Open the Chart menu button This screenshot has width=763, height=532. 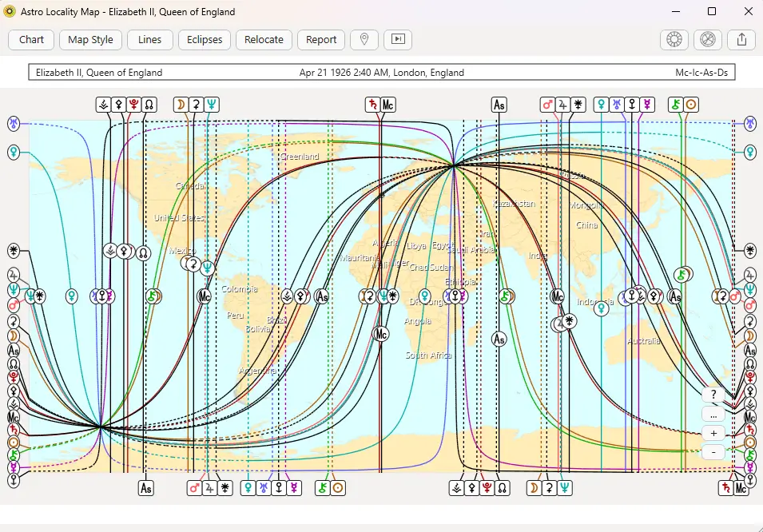(x=31, y=39)
